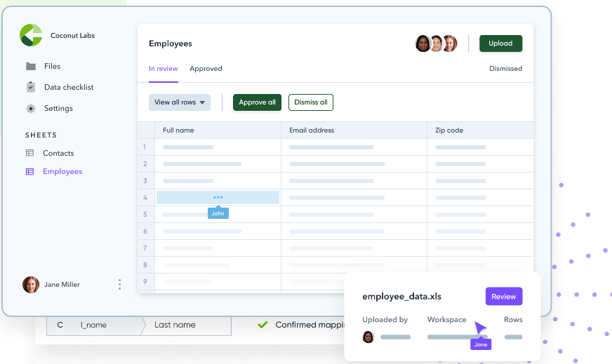Click the Employees sheet table icon
The height and width of the screenshot is (364, 612).
[x=30, y=172]
